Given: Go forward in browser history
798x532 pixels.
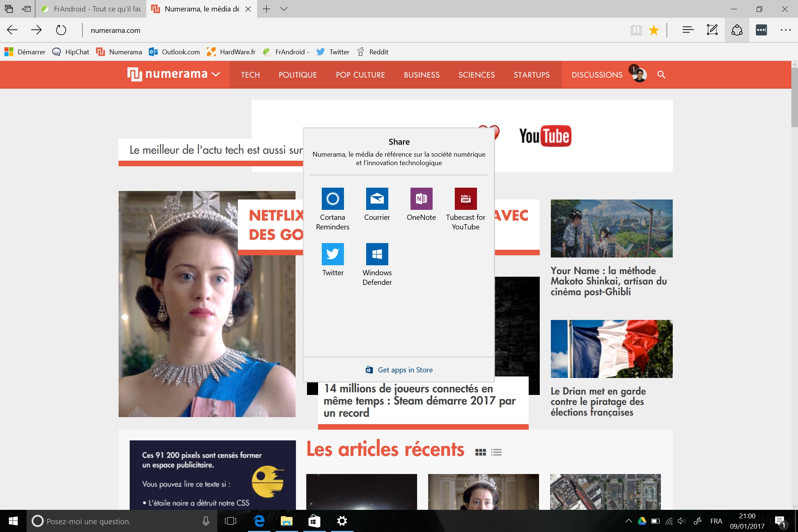Looking at the screenshot, I should point(36,30).
